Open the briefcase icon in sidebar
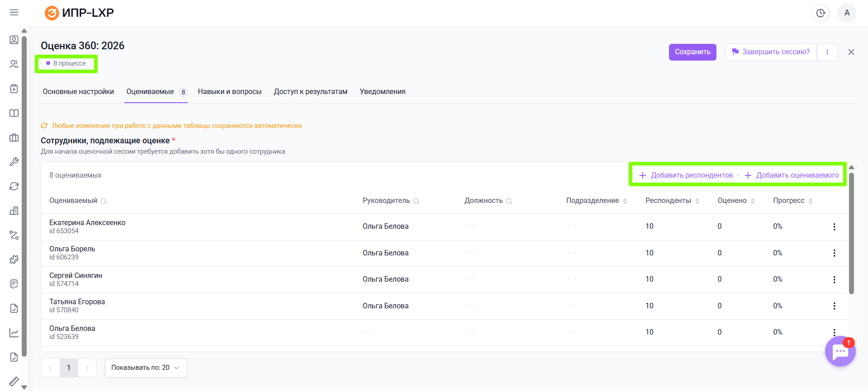The width and height of the screenshot is (868, 391). tap(14, 137)
